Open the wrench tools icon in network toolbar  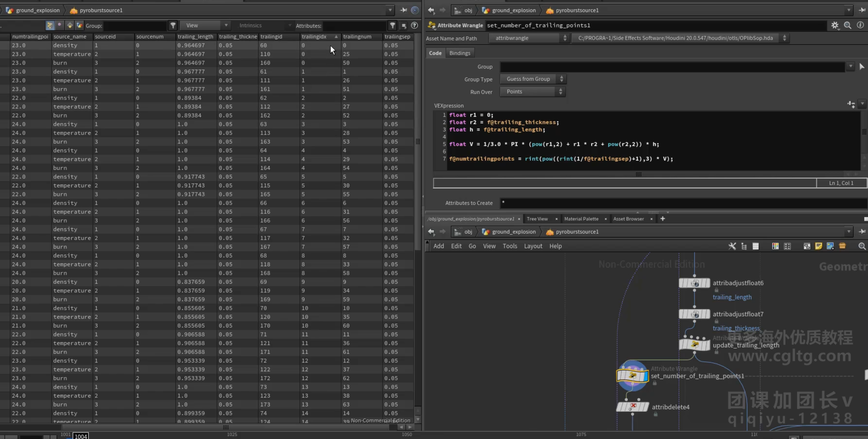pyautogui.click(x=732, y=246)
